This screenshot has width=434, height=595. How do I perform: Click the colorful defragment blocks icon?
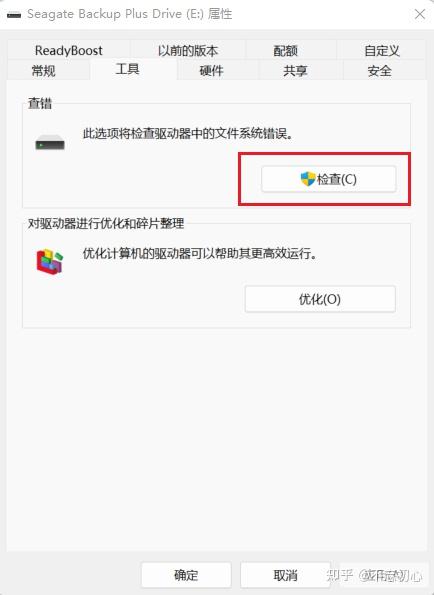coord(50,261)
